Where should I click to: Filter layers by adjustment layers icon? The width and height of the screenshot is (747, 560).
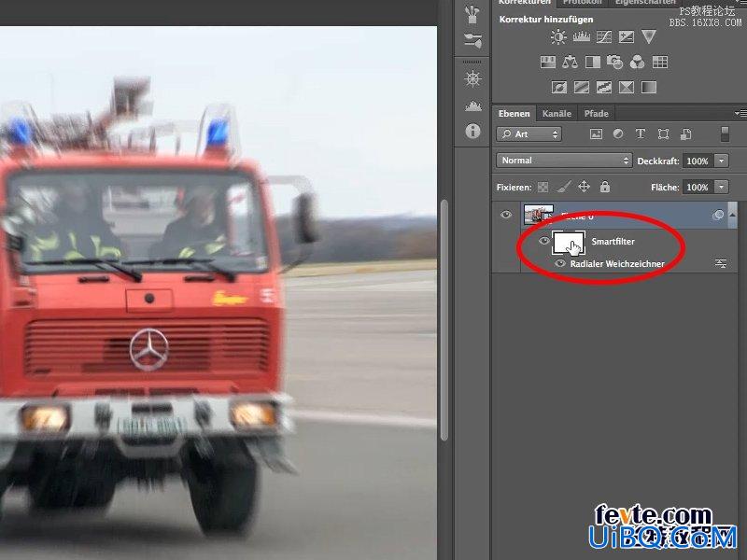pyautogui.click(x=618, y=133)
